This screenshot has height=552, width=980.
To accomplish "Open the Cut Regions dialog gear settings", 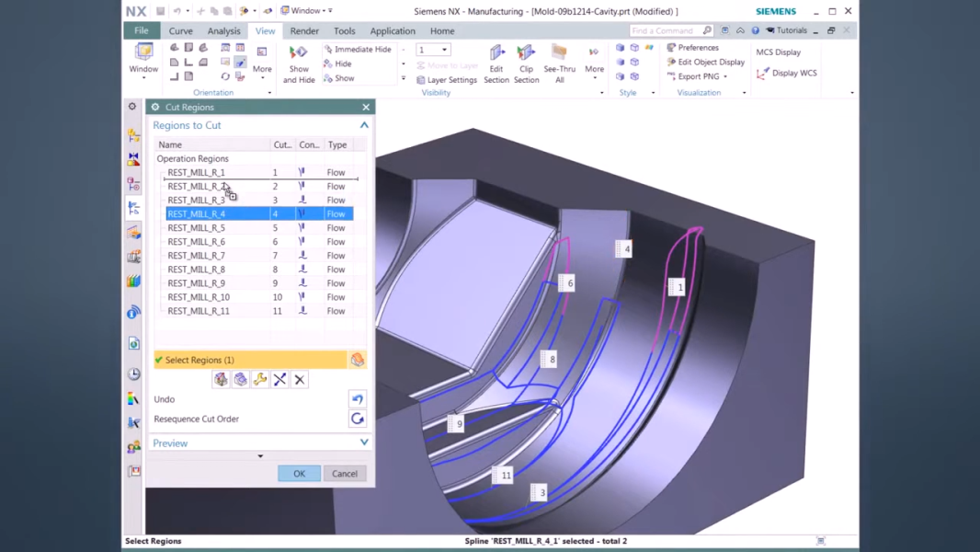I will click(155, 107).
